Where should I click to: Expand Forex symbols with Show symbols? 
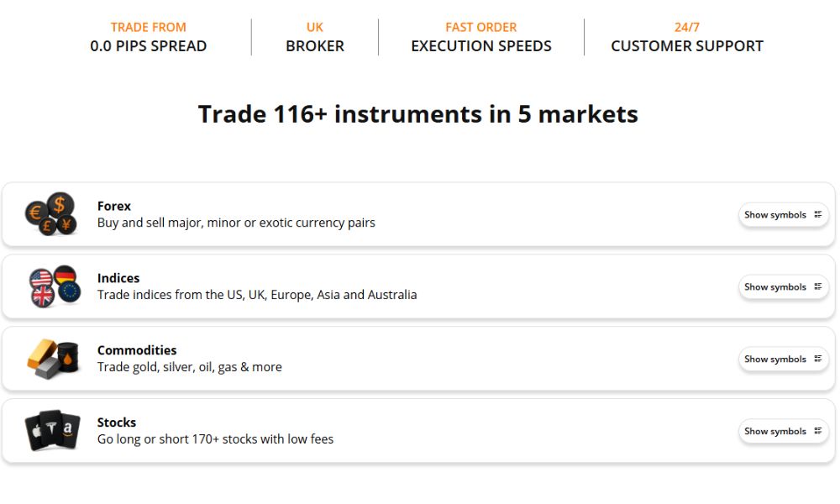point(775,215)
